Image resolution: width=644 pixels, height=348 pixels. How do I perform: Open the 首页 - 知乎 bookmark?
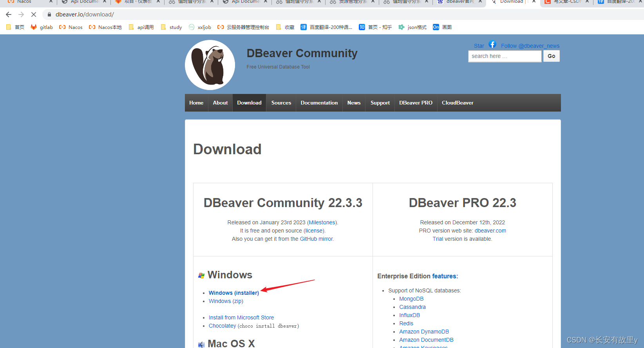point(375,27)
